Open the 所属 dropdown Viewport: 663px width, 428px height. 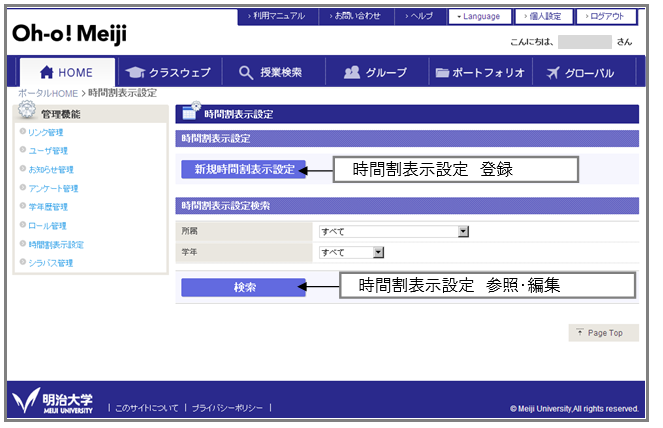(394, 231)
